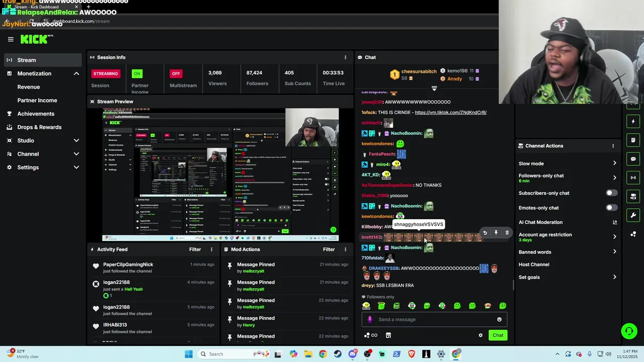Toggle the Partner Income ON switch

coord(137,73)
